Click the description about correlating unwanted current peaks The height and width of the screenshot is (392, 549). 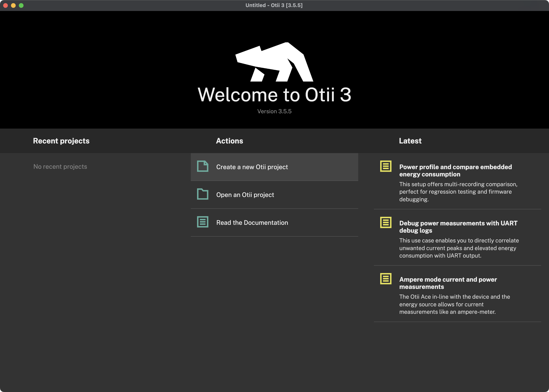pos(459,248)
